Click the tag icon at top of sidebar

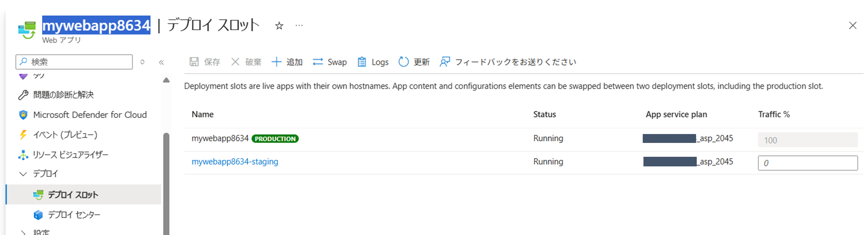[x=23, y=76]
